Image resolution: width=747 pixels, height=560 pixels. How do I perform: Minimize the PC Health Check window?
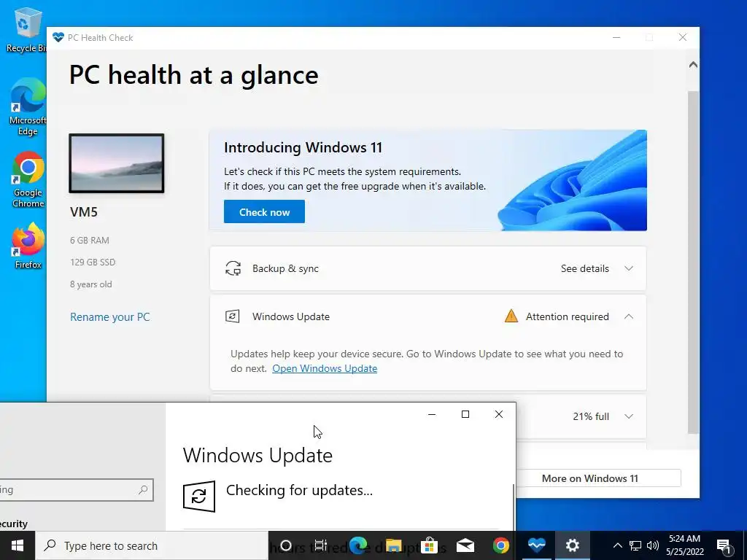[x=616, y=37]
